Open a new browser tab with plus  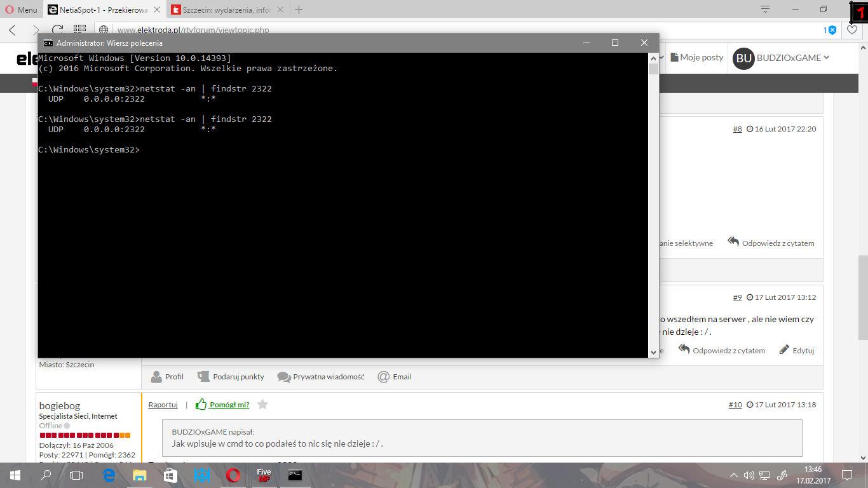[299, 10]
